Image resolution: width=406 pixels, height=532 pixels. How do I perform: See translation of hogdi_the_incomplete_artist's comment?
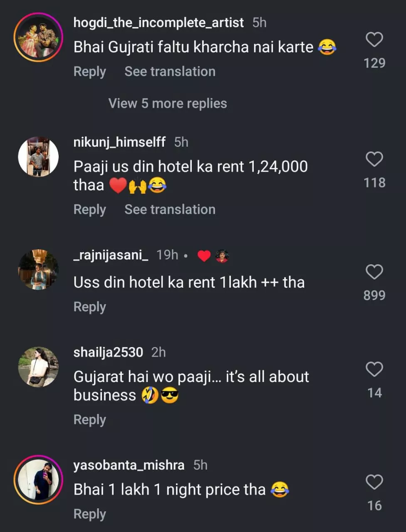[x=170, y=71]
